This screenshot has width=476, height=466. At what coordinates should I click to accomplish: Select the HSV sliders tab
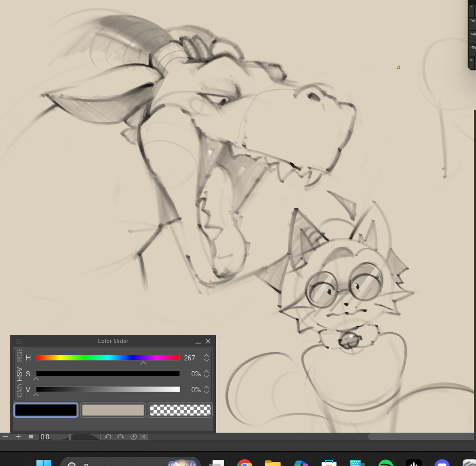[19, 374]
